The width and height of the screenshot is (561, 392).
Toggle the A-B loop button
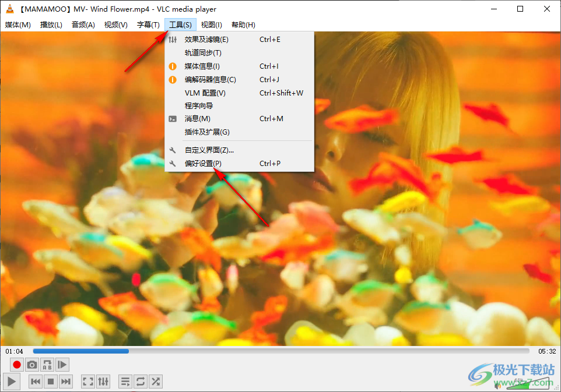pos(47,365)
